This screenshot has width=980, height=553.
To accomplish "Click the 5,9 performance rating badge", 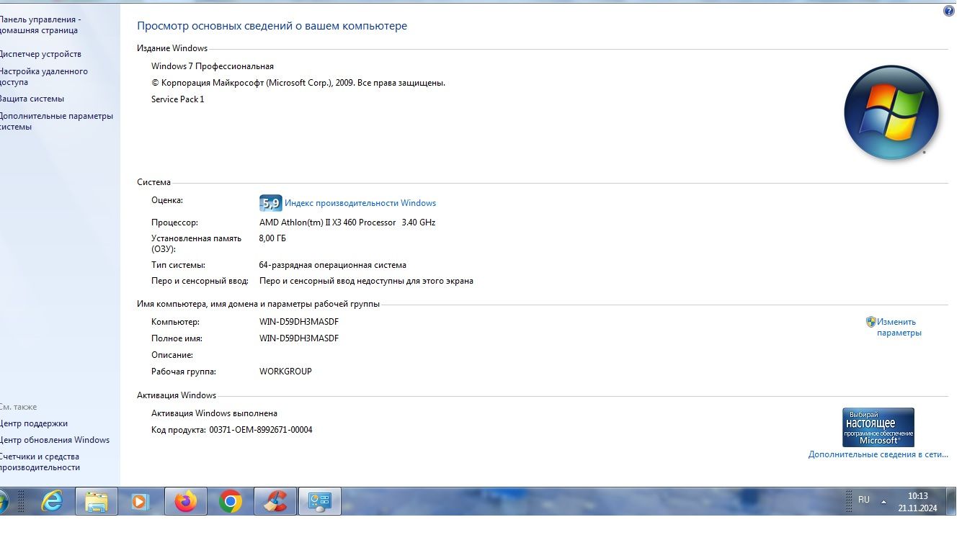I will coord(270,203).
